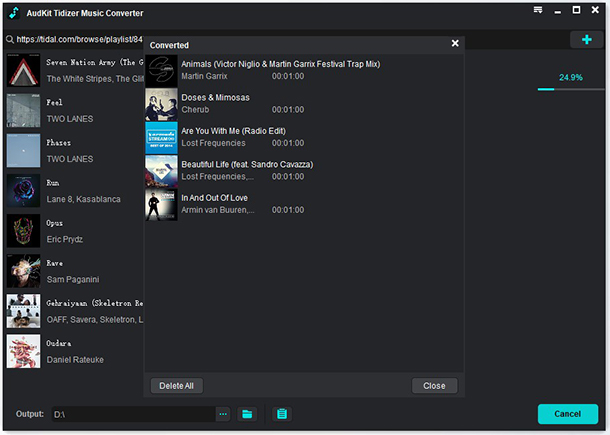Click Seven Nation Army cover art
The height and width of the screenshot is (435, 610).
23,70
